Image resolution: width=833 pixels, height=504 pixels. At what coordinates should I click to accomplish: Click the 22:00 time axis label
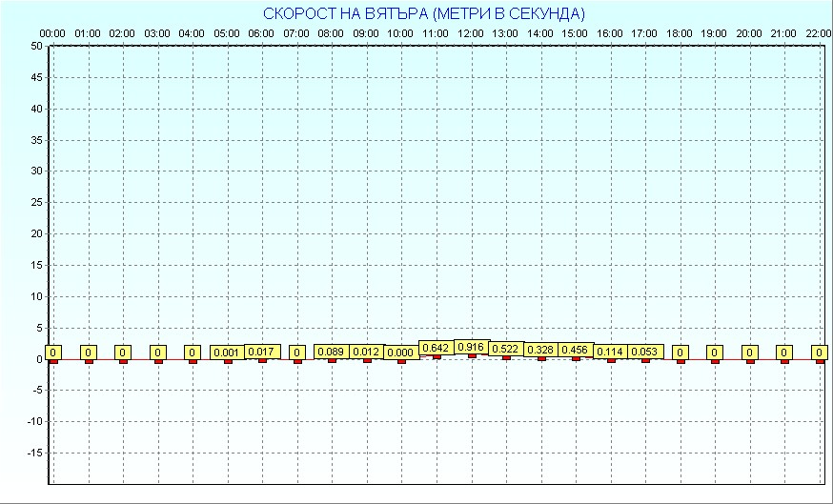coord(818,33)
